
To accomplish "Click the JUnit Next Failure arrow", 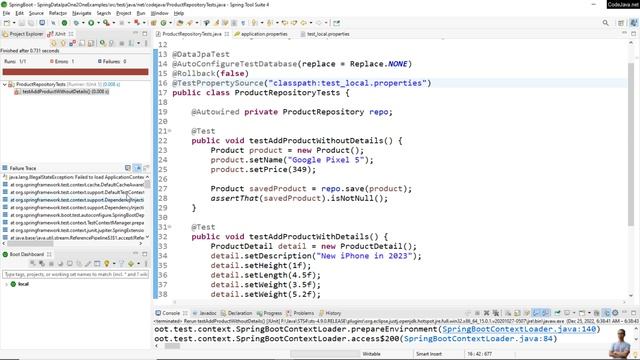I will 53,43.
